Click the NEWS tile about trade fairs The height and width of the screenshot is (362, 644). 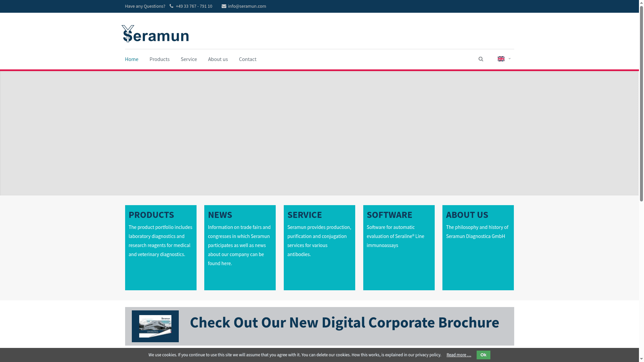[240, 247]
